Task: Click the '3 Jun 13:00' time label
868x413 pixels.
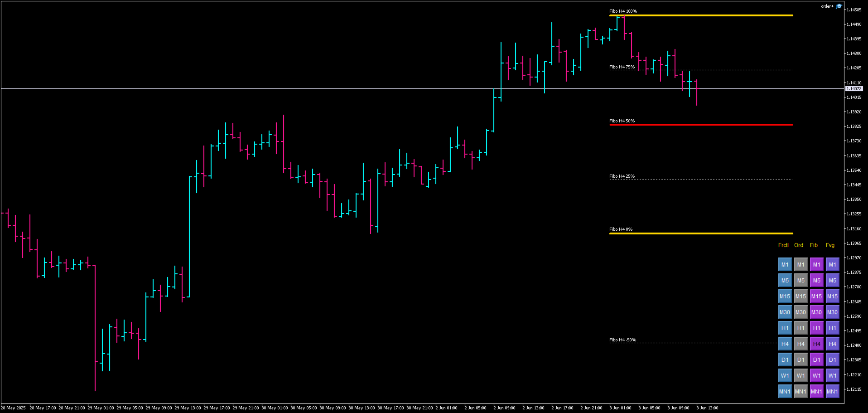Action: (707, 408)
